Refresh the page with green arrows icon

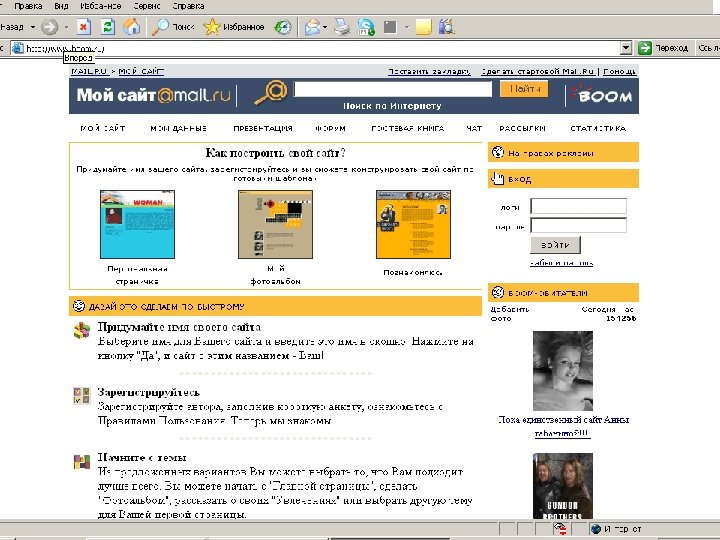[x=108, y=27]
